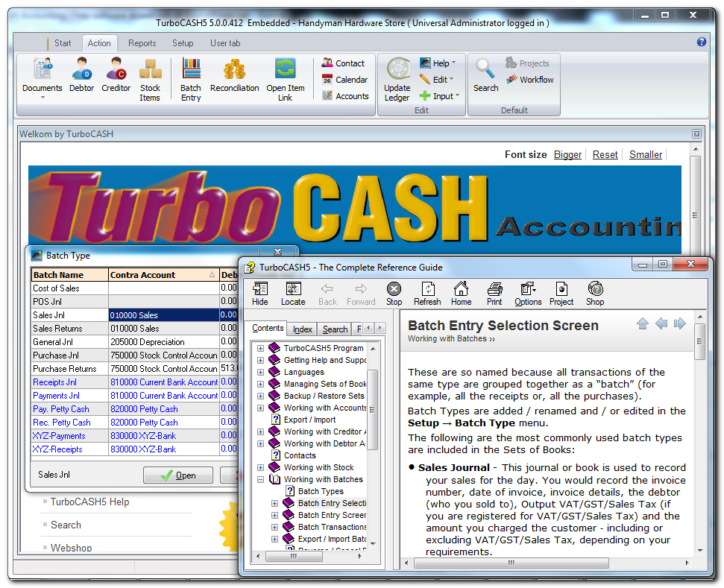
Task: Go to Home in help viewer
Action: pyautogui.click(x=462, y=294)
